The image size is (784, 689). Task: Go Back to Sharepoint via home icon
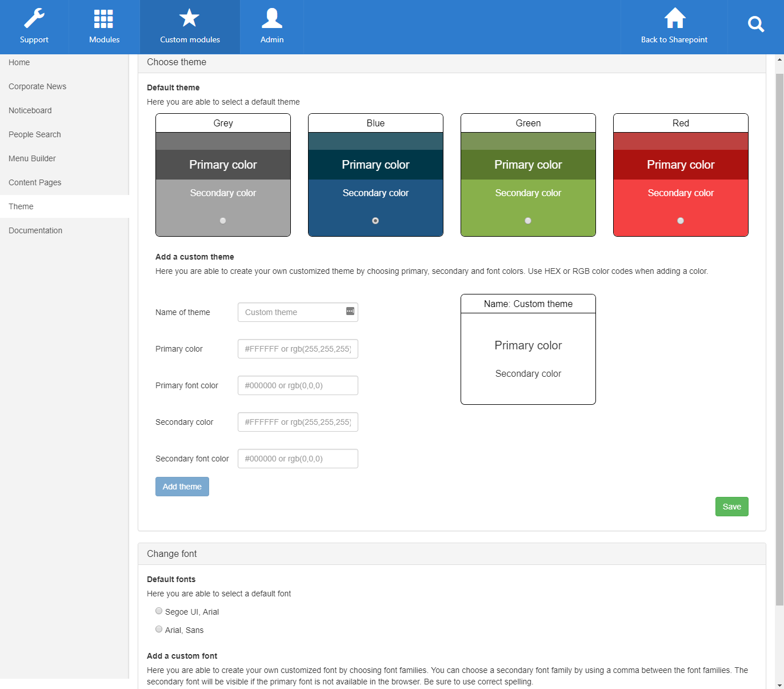(674, 18)
